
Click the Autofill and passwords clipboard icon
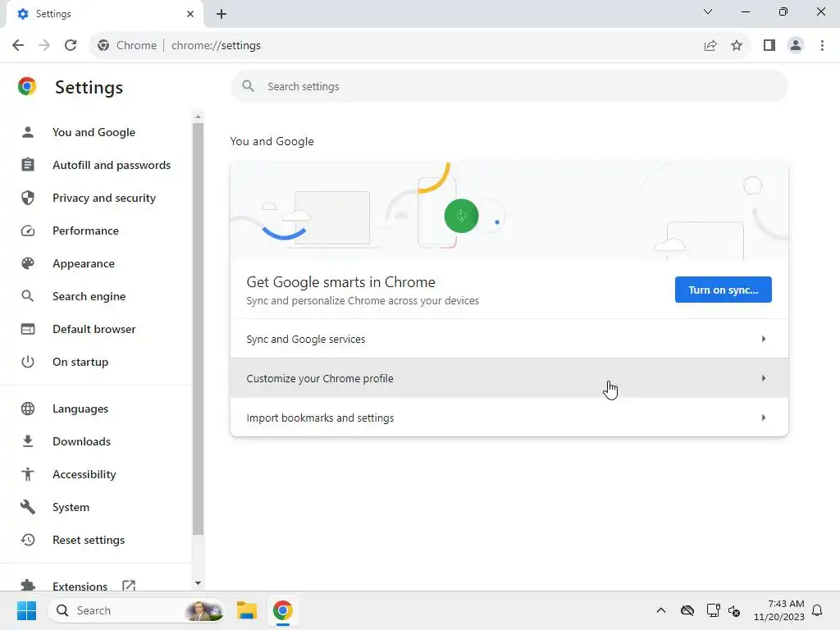pos(28,165)
